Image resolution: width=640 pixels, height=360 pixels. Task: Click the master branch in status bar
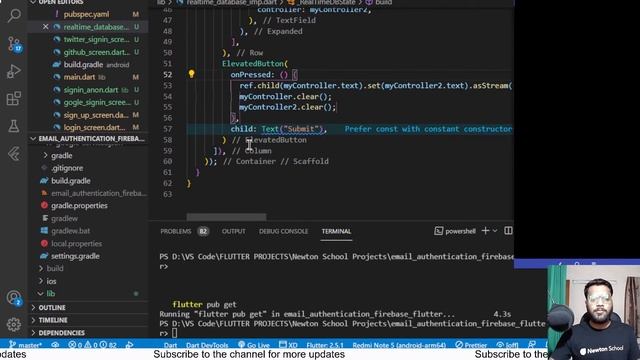[25, 345]
